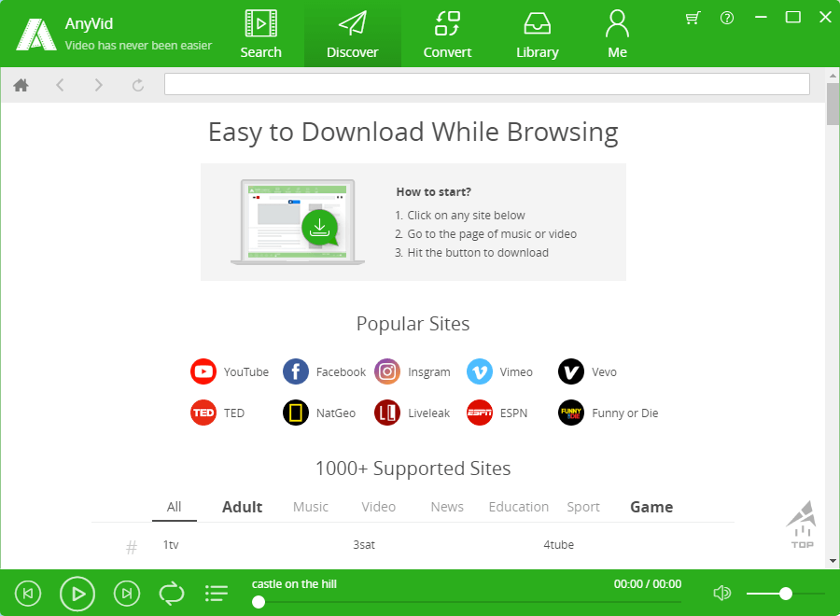Click the Facebook text label
The width and height of the screenshot is (840, 616).
click(x=341, y=371)
